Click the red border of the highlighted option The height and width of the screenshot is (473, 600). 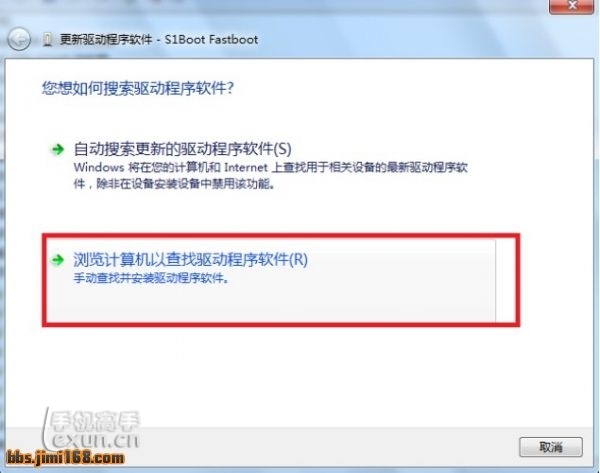pos(281,236)
